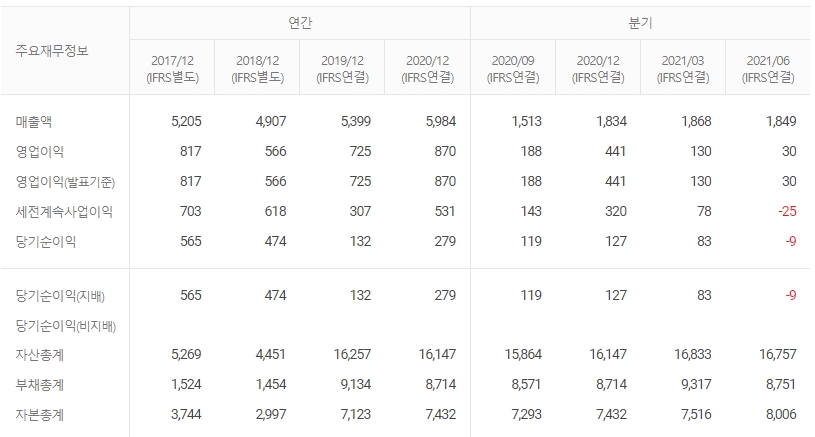This screenshot has width=815, height=437.
Task: Click 130 in the 영업이익 row
Action: point(701,152)
